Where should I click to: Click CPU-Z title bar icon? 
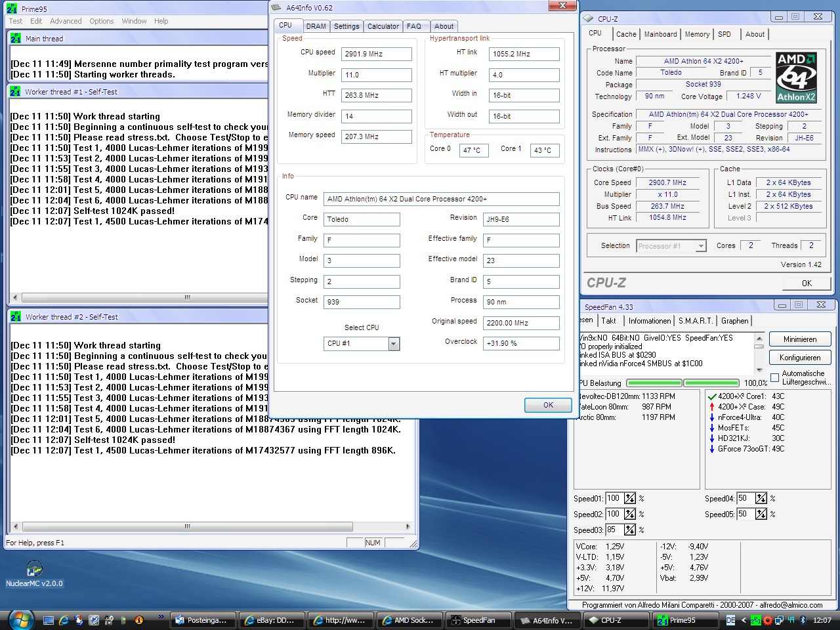pos(589,18)
